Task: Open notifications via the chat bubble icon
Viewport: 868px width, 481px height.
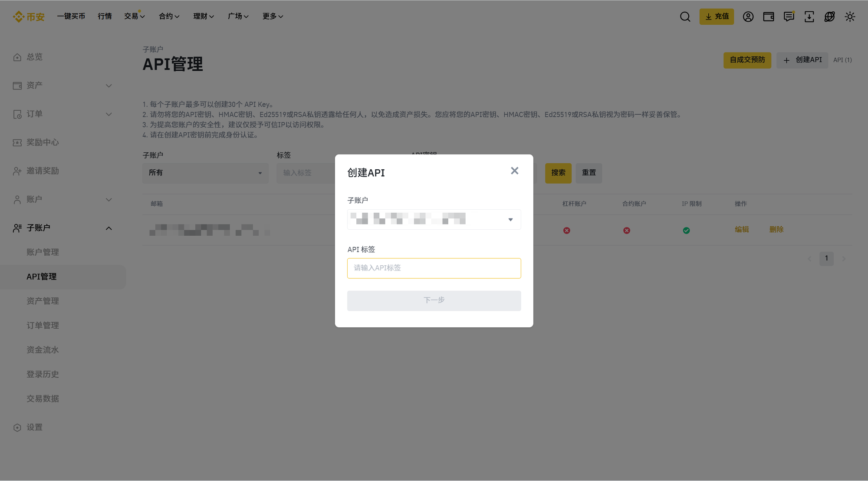Action: coord(789,16)
